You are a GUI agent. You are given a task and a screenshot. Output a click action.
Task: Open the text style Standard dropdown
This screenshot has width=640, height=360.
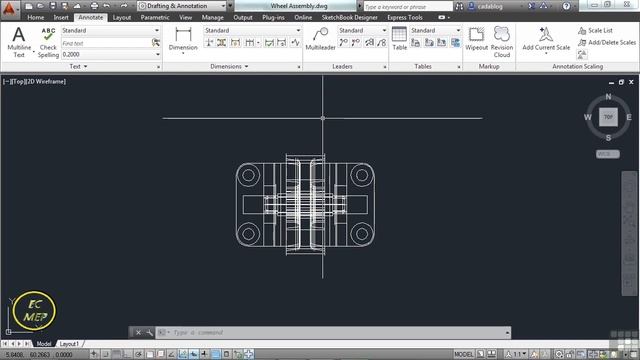(110, 30)
